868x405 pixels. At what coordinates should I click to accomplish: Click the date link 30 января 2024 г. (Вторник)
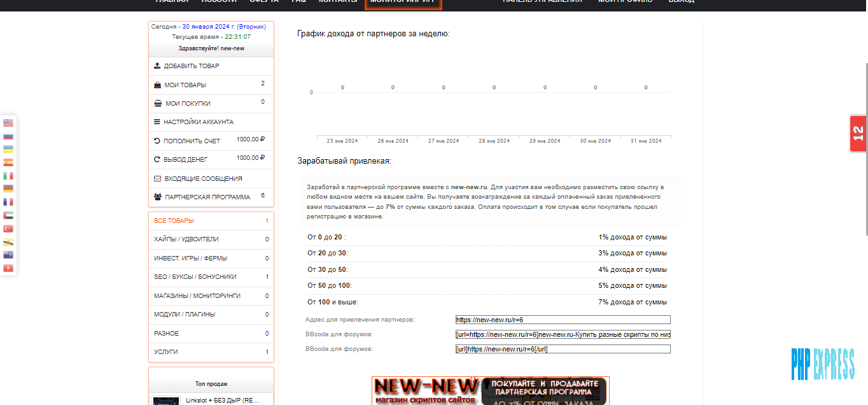[x=224, y=27]
